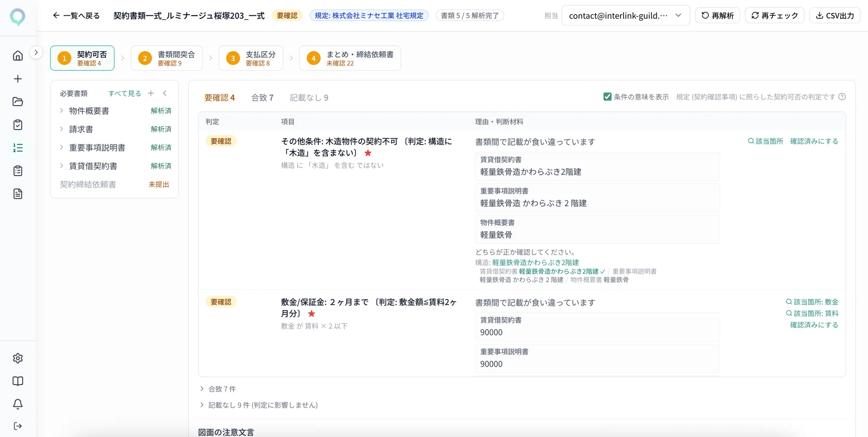
Task: Go back with 一覧へ戻る
Action: [76, 15]
